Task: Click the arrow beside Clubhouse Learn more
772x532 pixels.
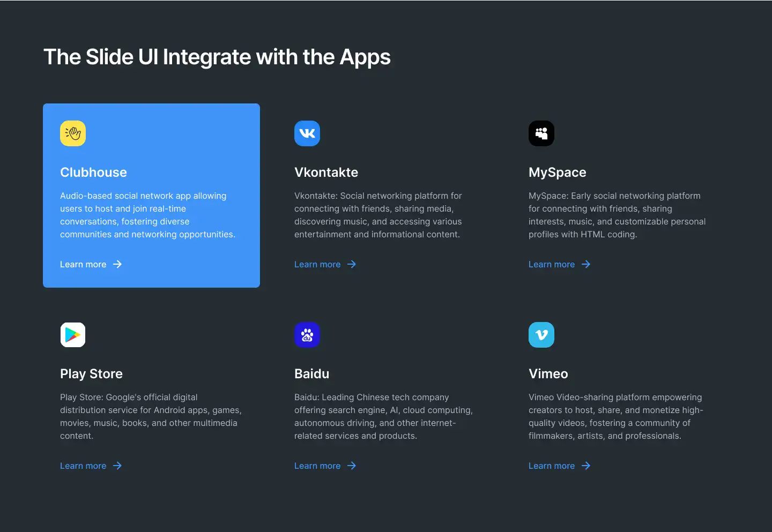Action: coord(117,264)
